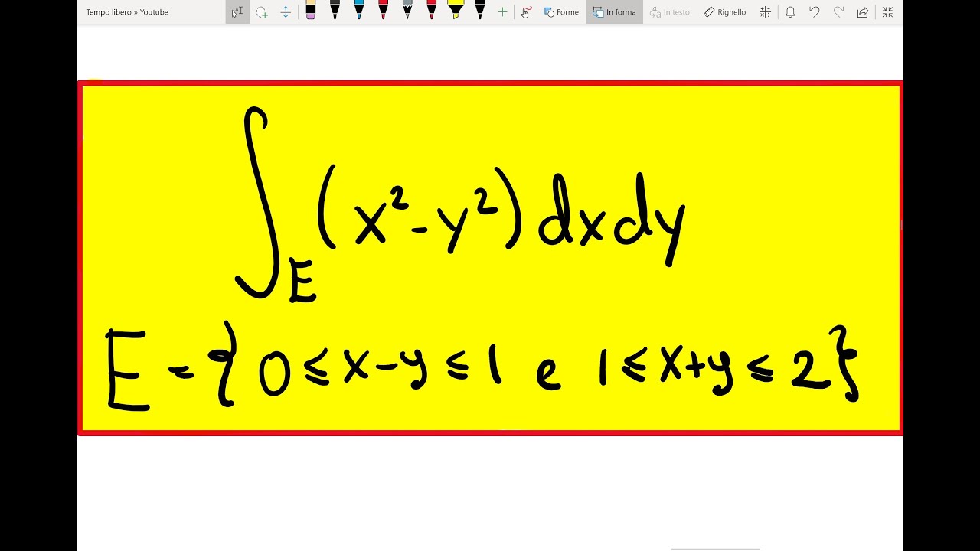The image size is (980, 551).
Task: Pick the black pen beside the plus button
Action: pos(480,11)
